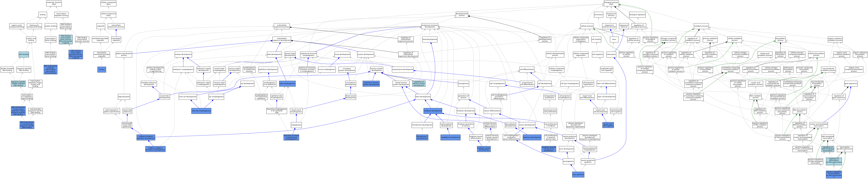Select the regionalization node
This screenshot has width=868, height=179.
point(124,97)
